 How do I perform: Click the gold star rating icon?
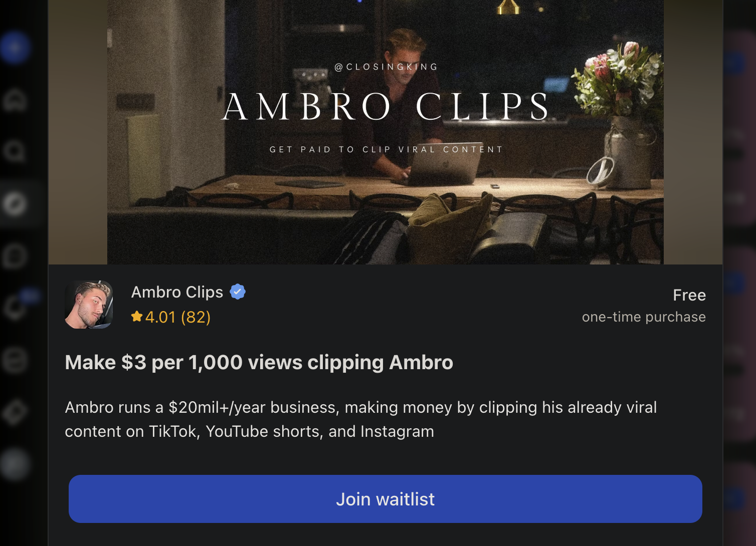coord(136,317)
